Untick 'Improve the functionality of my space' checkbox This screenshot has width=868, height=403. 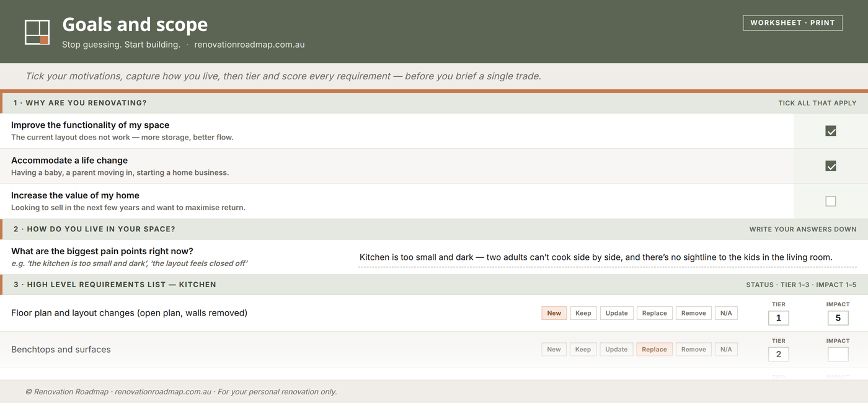coord(831,131)
